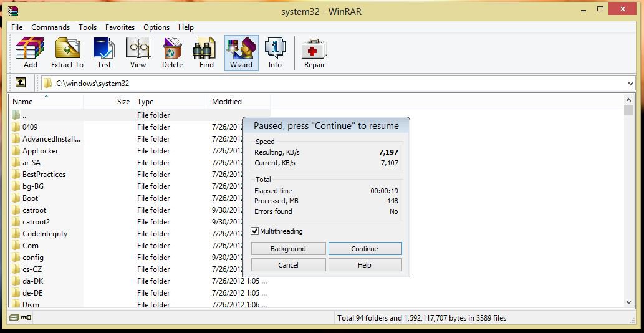
Task: Click the WinRAR title bar books icon
Action: point(14,11)
